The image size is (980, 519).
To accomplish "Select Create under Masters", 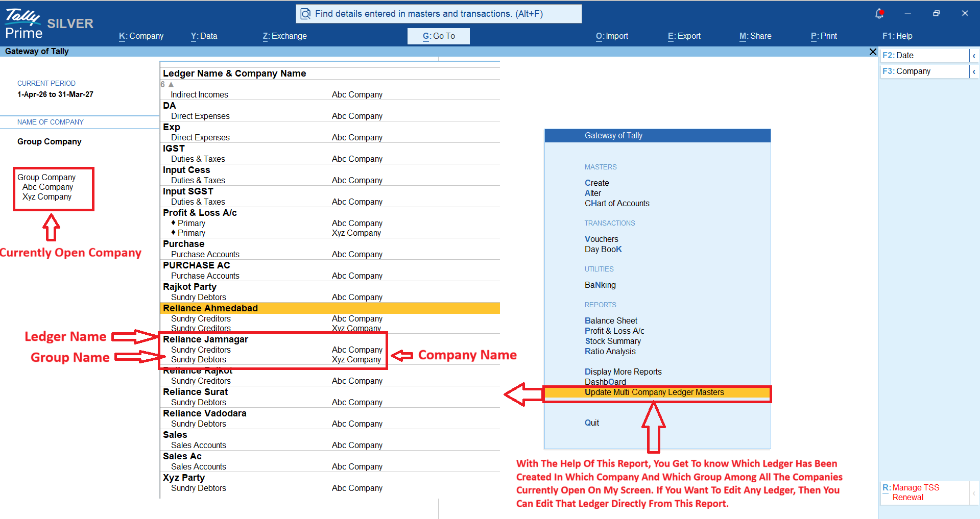I will (597, 183).
